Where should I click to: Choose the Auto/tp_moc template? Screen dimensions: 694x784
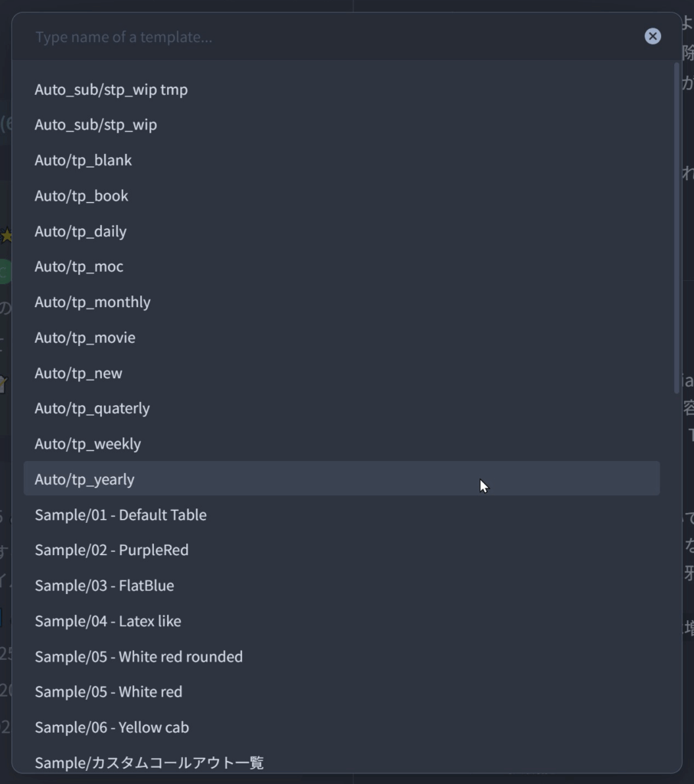click(79, 266)
